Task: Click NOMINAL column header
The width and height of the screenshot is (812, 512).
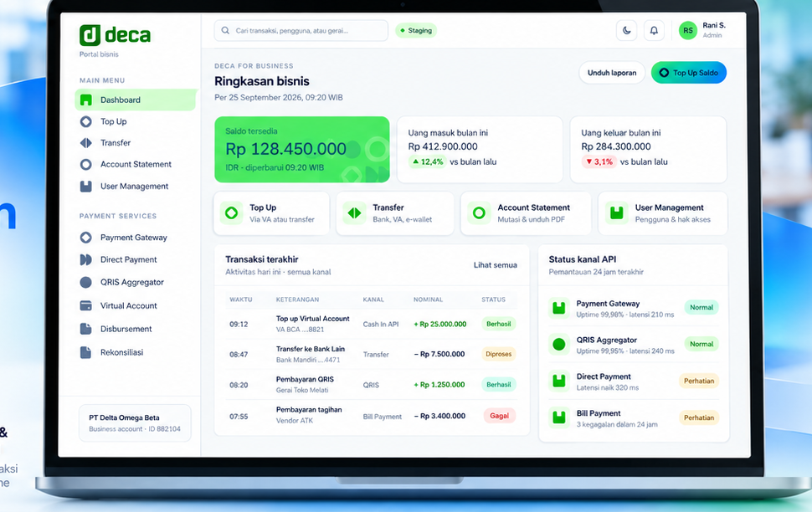Action: point(429,300)
